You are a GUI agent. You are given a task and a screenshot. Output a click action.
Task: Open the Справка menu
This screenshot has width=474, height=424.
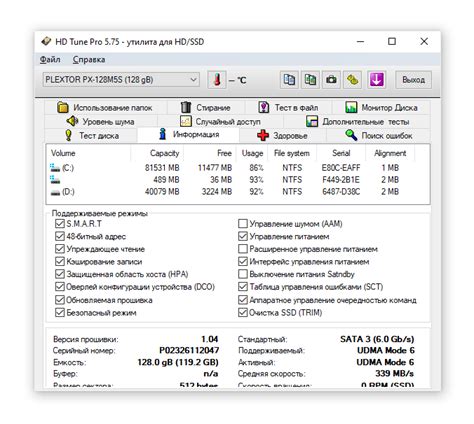89,60
